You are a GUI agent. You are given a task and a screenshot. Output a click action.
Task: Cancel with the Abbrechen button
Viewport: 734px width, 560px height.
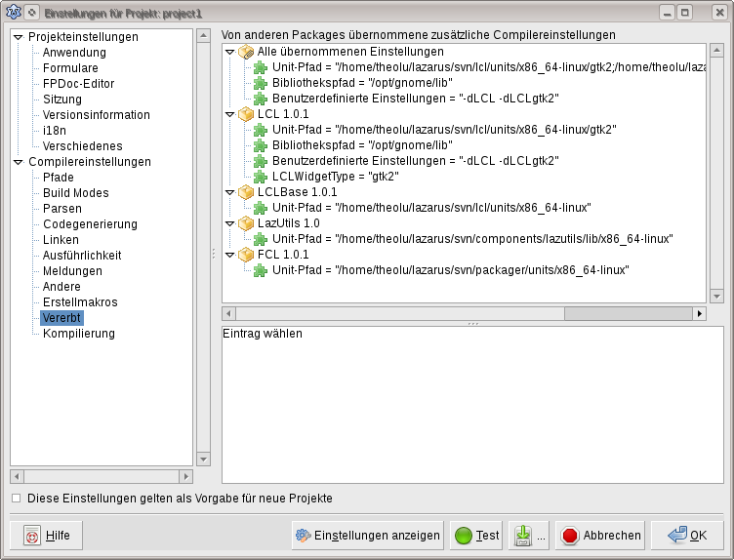click(601, 536)
